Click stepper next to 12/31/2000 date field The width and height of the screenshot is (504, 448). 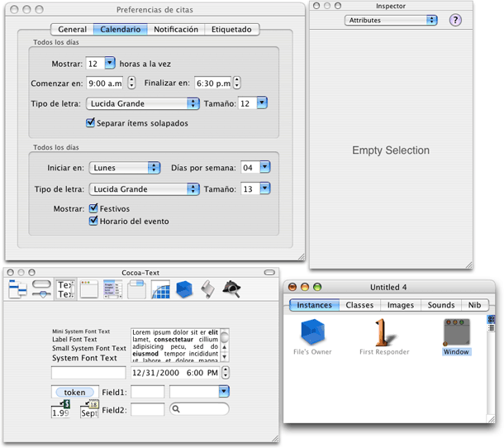coord(226,373)
